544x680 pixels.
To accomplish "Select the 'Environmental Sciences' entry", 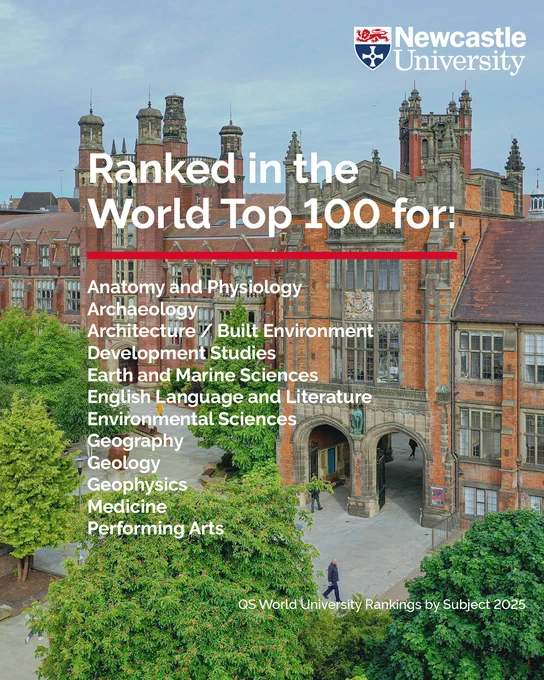I will click(x=192, y=419).
